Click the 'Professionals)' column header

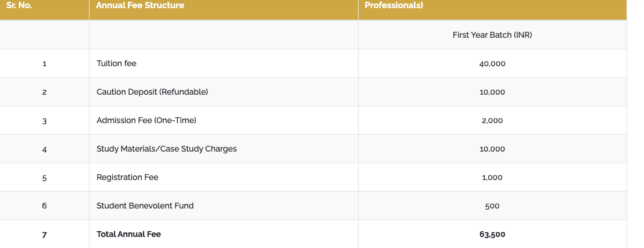tap(393, 5)
